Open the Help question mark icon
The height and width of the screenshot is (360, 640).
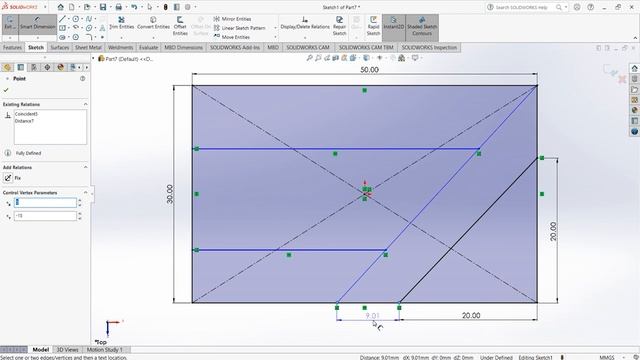[x=590, y=7]
